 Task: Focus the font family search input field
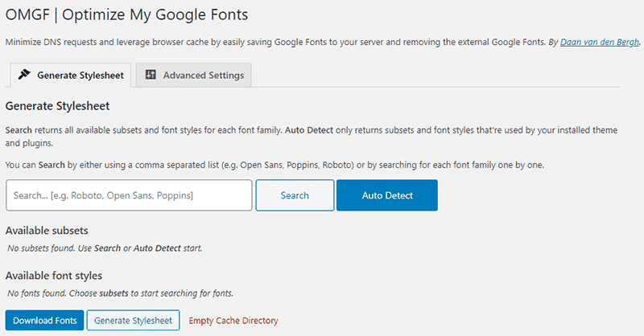click(129, 195)
